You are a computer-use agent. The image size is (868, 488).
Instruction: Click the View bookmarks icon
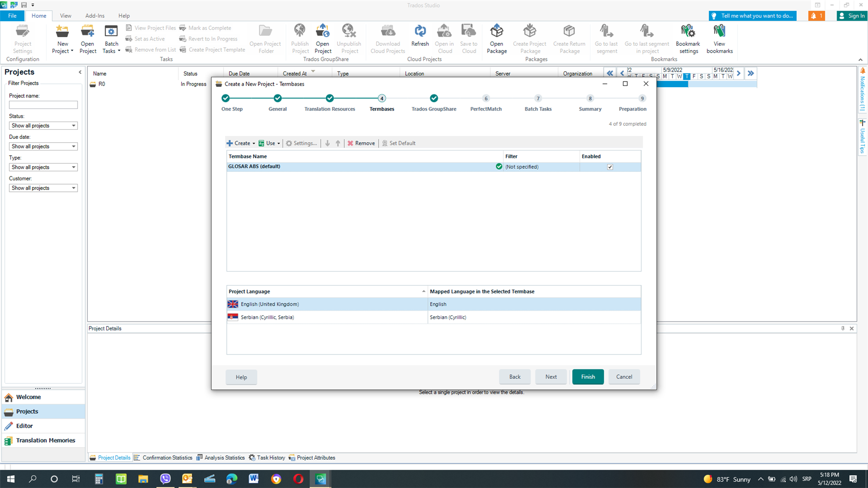[x=719, y=39]
